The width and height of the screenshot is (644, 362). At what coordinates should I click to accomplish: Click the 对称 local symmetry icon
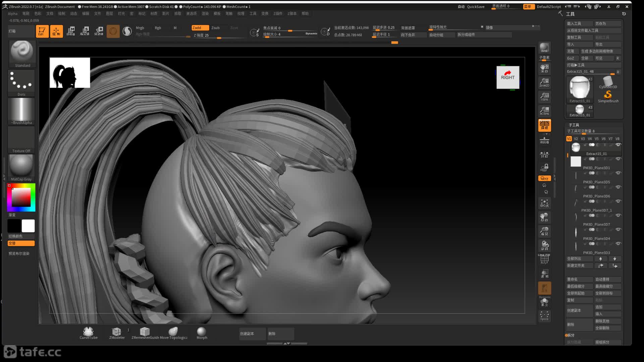(544, 154)
